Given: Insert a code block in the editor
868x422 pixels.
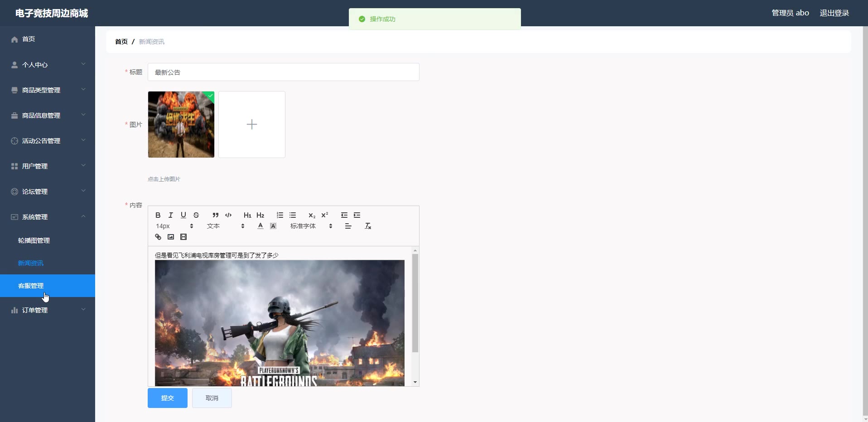Looking at the screenshot, I should click(228, 215).
